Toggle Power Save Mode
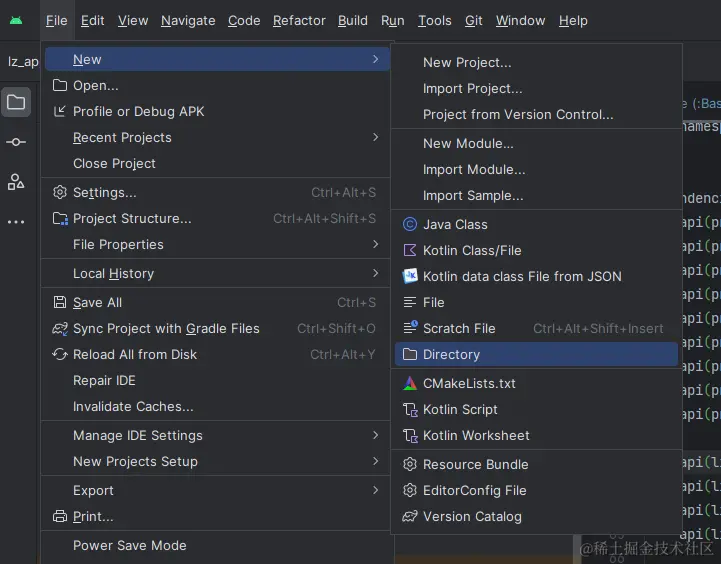Image resolution: width=721 pixels, height=564 pixels. click(130, 546)
